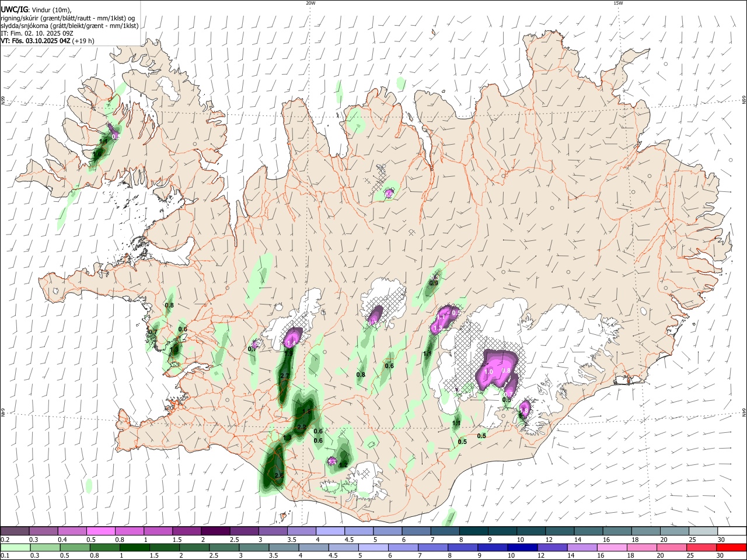
Task: Click the '0.2' label under the snow scale
Action: pos(5,540)
